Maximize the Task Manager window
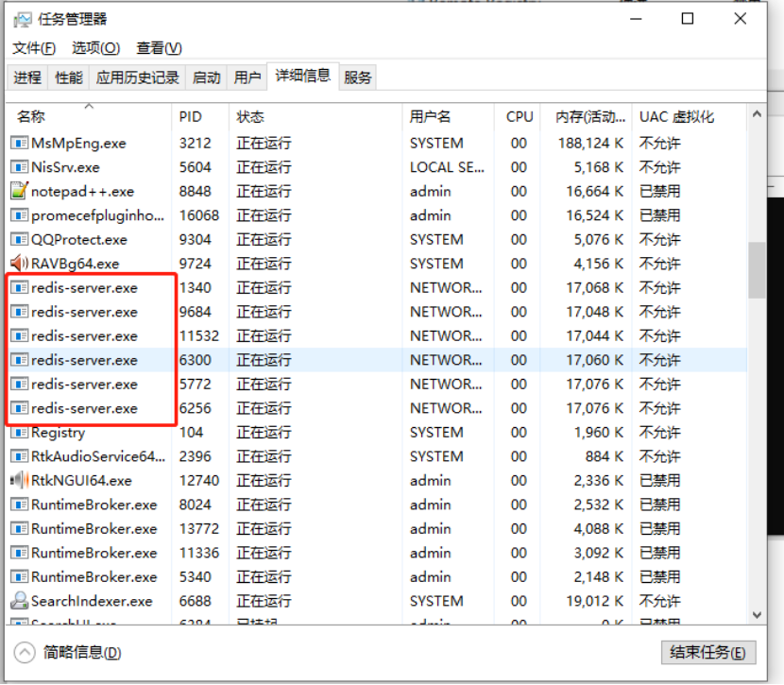This screenshot has height=685, width=784. point(688,19)
